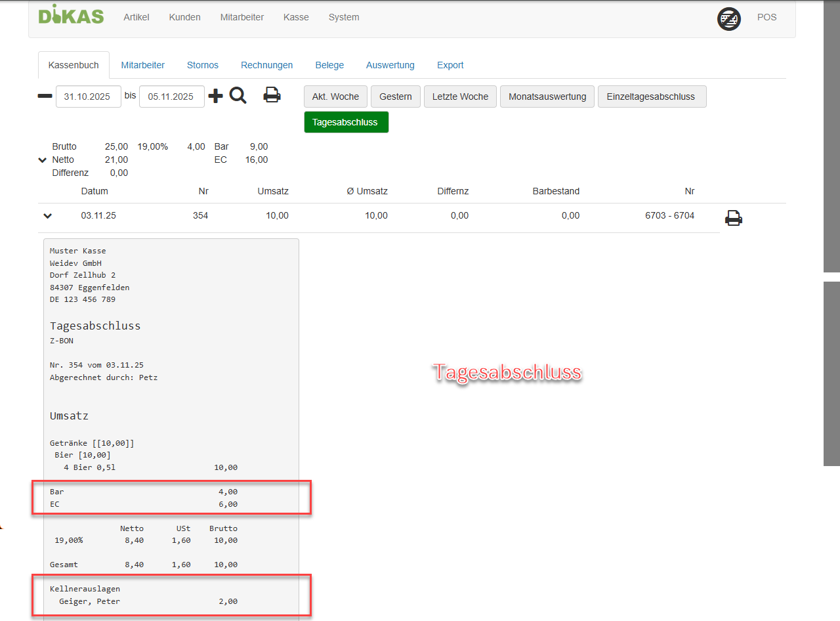Click the Letzte Woche button
The width and height of the screenshot is (840, 621).
click(460, 96)
